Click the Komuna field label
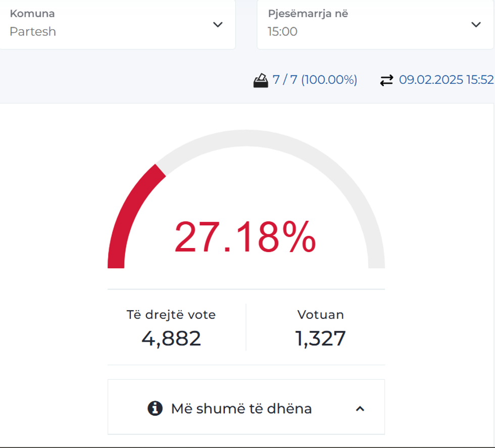Screen dimensions: 495x448 32,14
